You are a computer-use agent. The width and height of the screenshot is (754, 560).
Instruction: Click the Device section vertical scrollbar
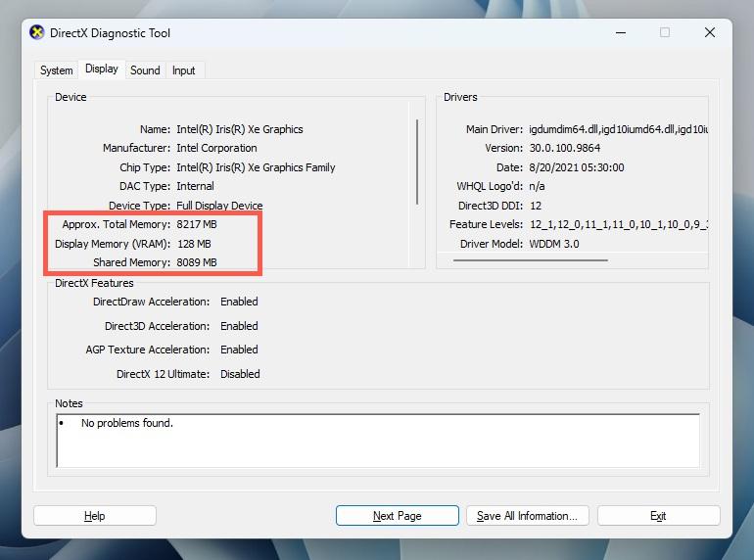coord(418,162)
